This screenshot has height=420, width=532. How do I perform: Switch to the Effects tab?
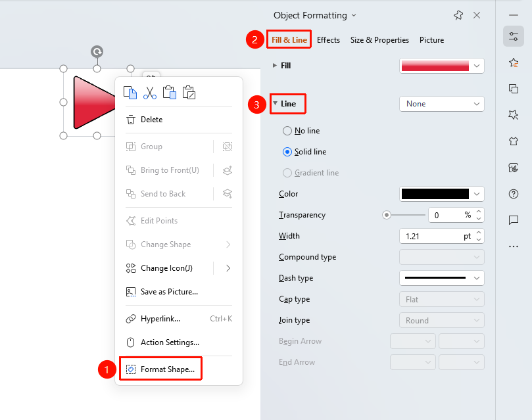pos(328,40)
